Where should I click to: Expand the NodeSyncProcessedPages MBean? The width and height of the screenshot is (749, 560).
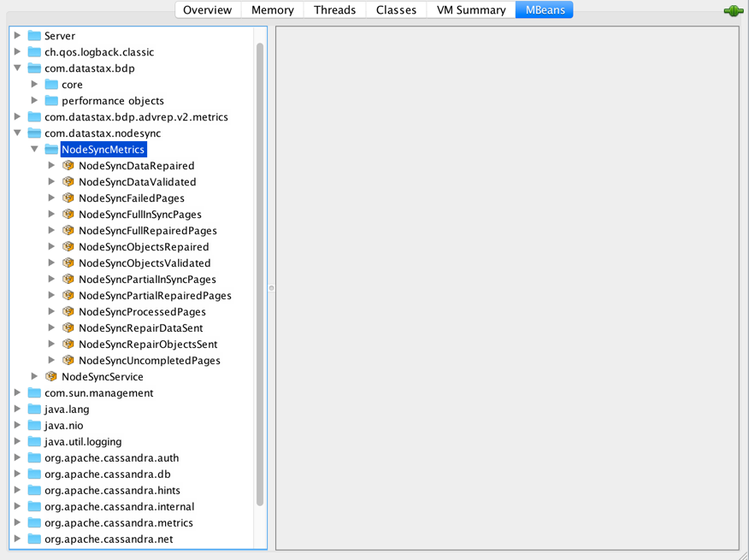[52, 312]
